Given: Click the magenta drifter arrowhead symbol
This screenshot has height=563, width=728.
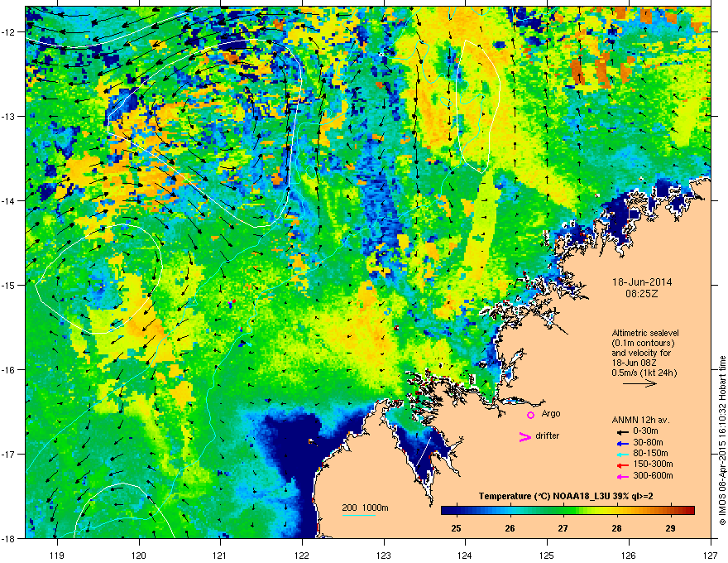Looking at the screenshot, I should (x=525, y=436).
